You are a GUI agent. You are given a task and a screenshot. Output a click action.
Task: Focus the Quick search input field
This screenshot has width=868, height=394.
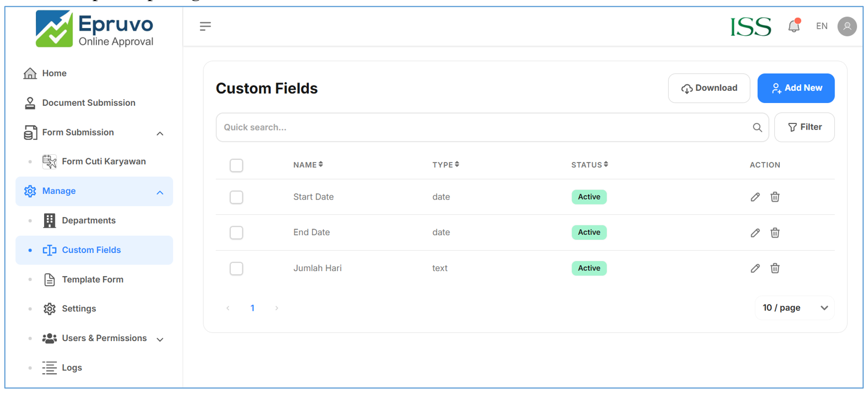click(485, 127)
